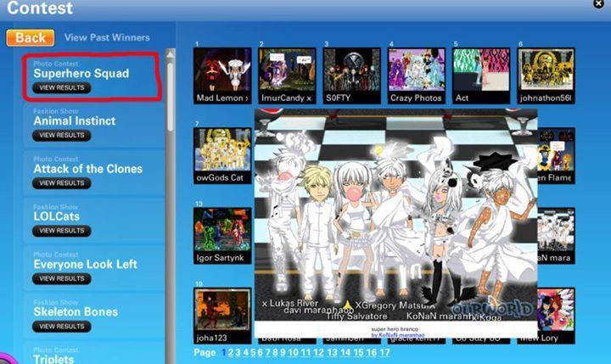Click the contest list scrollbar up arrow
Screen dimensions: 611x364
(170, 54)
